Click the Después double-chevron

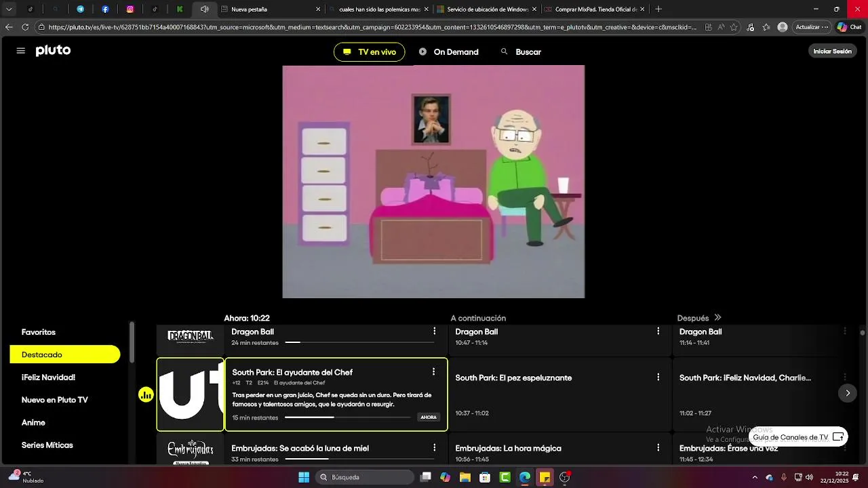pyautogui.click(x=717, y=318)
